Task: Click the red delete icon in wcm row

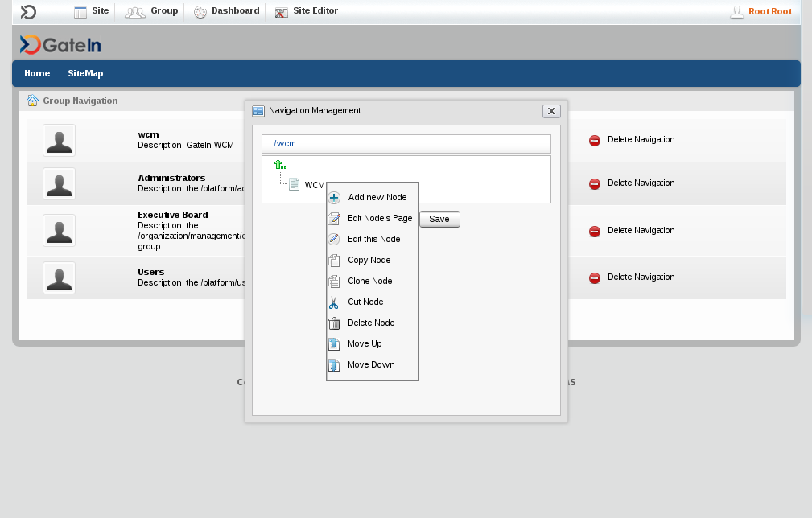Action: coord(595,140)
